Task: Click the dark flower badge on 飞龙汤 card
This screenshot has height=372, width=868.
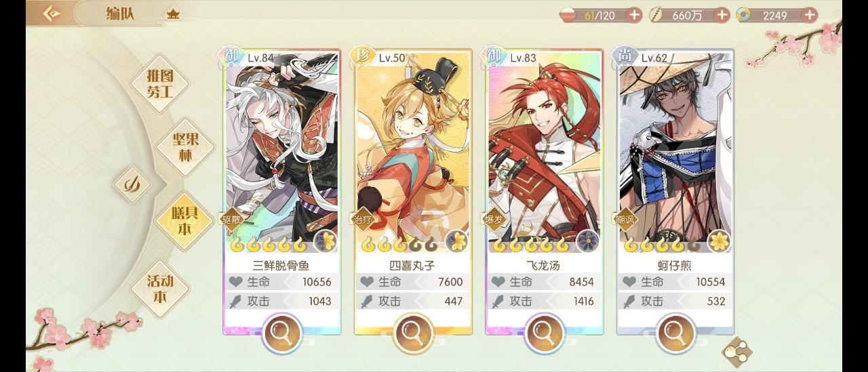Action: 587,241
